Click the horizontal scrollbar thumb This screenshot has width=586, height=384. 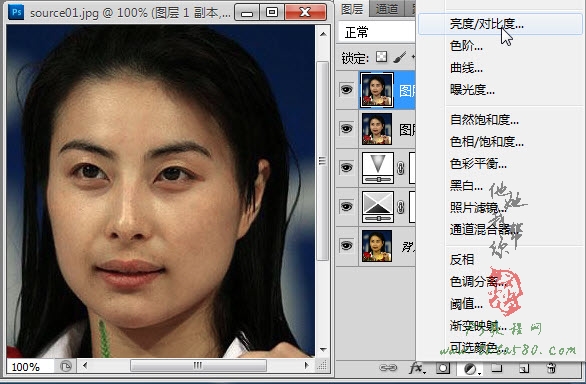coord(198,365)
